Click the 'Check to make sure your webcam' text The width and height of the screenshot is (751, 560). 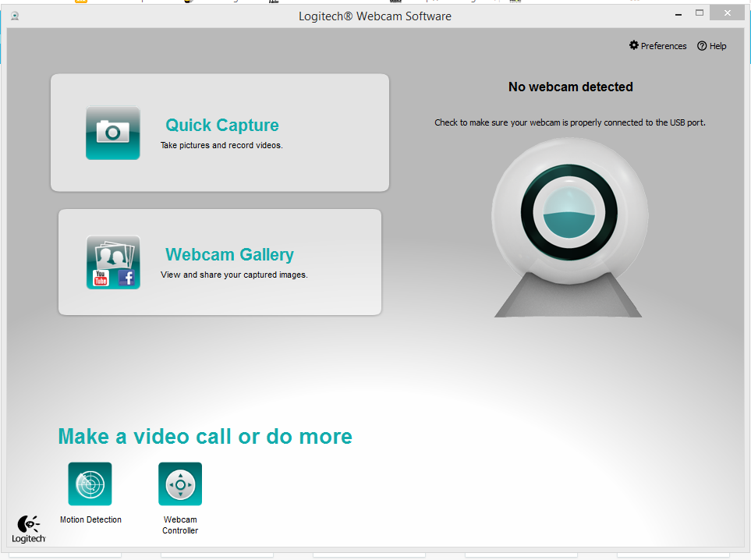tap(570, 122)
